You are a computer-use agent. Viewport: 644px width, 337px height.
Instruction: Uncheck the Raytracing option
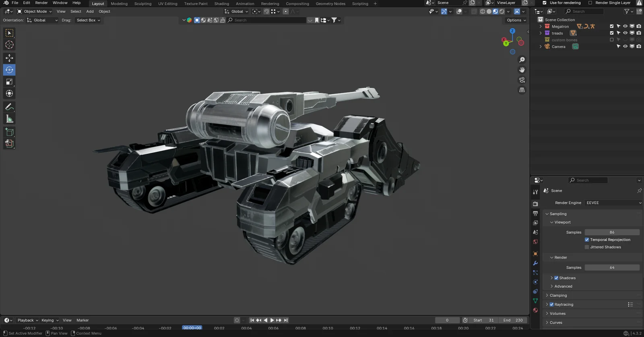[x=551, y=304]
